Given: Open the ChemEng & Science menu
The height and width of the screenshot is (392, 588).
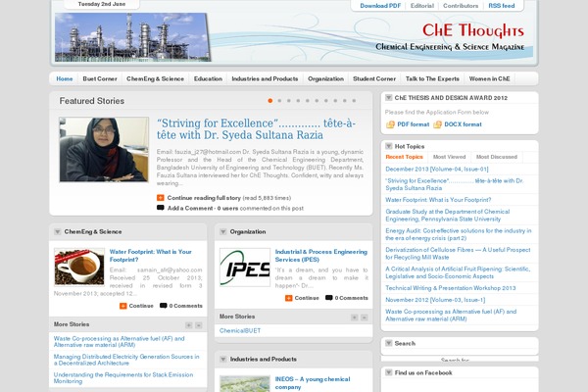Looking at the screenshot, I should tap(155, 78).
